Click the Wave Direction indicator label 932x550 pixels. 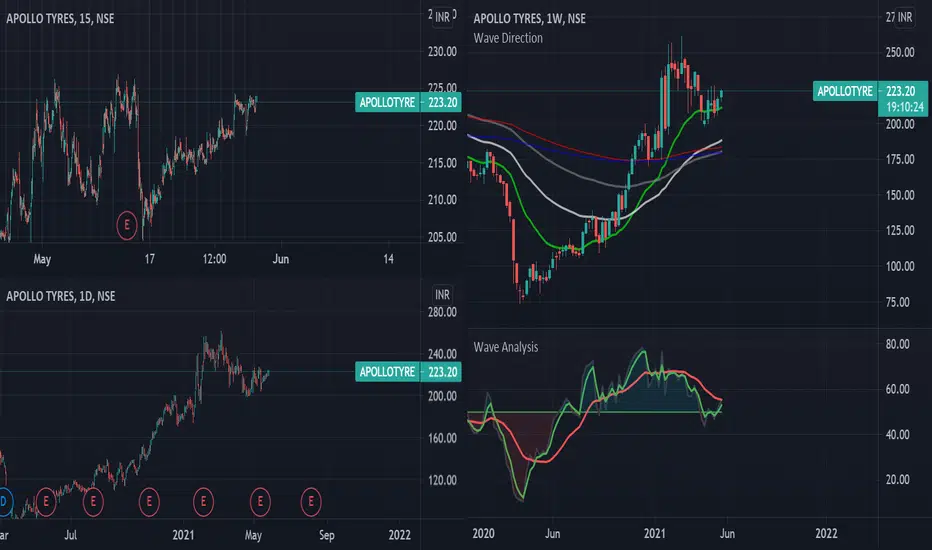point(508,38)
